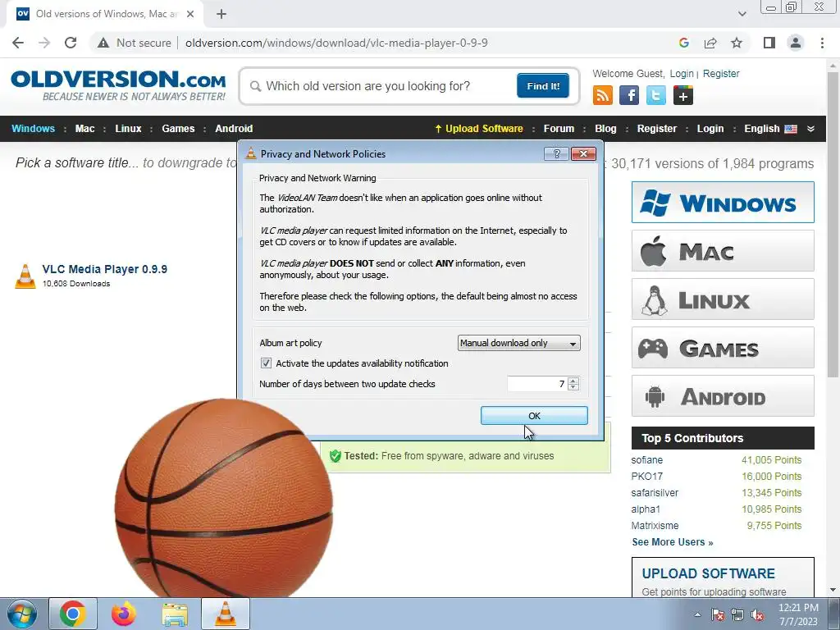Click the tab search chevron in Chrome
This screenshot has width=840, height=630.
coord(742,14)
